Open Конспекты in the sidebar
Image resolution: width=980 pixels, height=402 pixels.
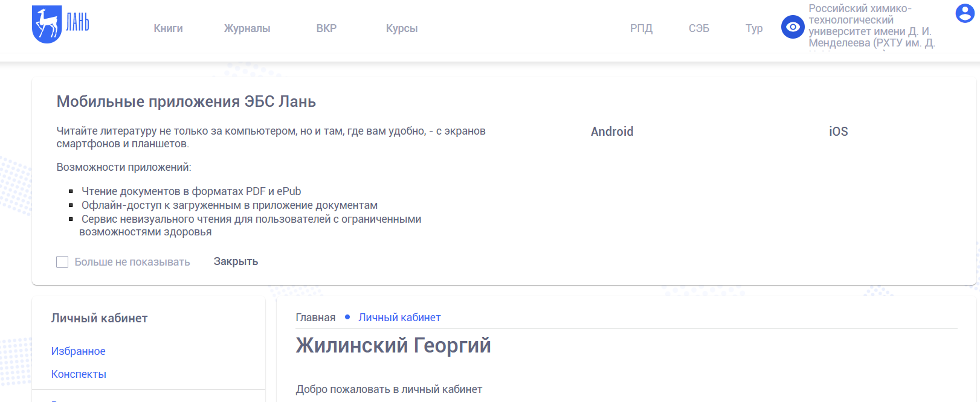coord(79,374)
